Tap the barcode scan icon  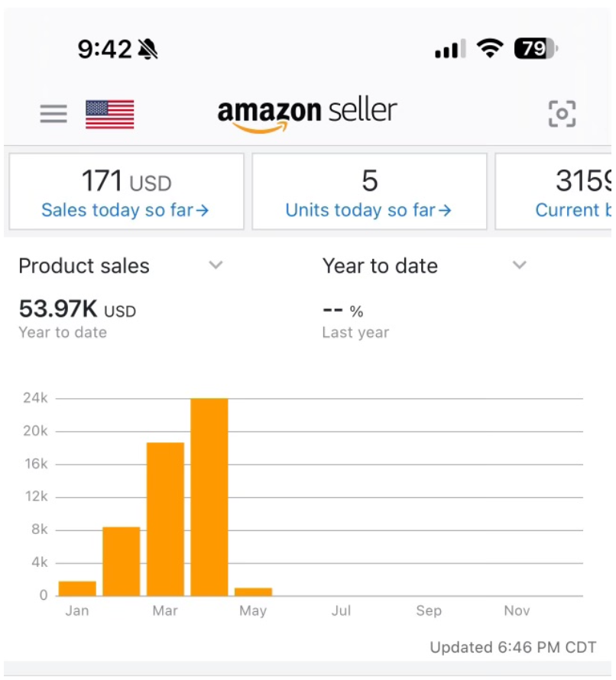coord(562,114)
